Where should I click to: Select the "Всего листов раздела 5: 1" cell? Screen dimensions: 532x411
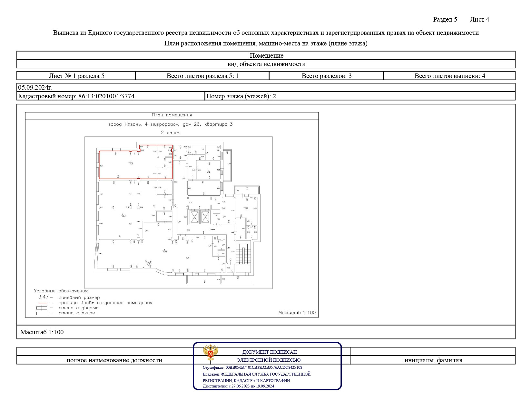(x=202, y=76)
